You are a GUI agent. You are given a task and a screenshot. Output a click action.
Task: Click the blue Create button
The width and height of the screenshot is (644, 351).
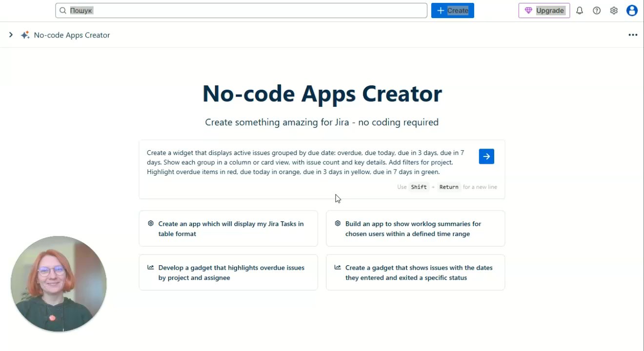pyautogui.click(x=452, y=11)
